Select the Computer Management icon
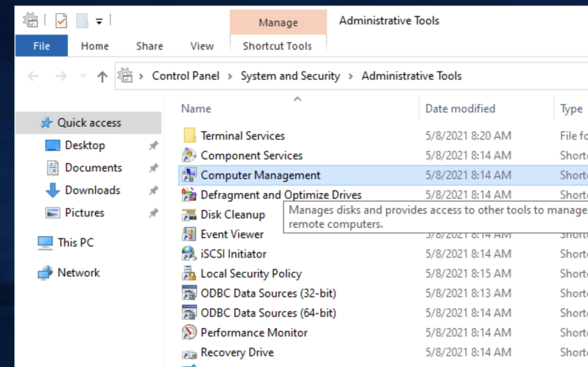The width and height of the screenshot is (588, 367). coord(189,175)
